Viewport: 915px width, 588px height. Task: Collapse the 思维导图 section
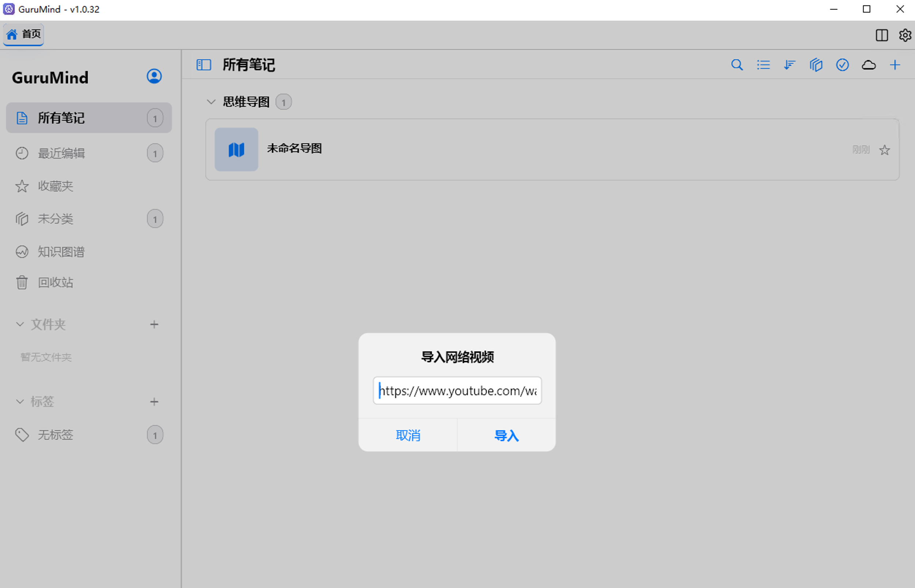210,102
